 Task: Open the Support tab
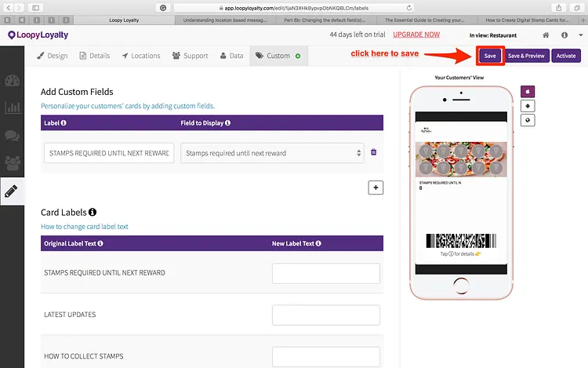coord(190,56)
